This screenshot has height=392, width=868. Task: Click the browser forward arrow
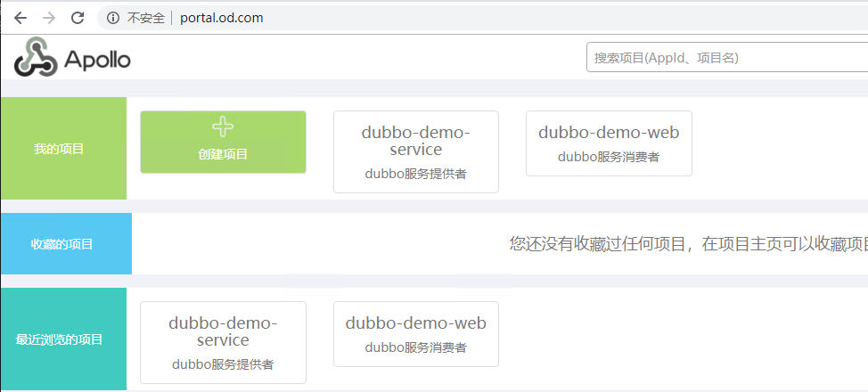(x=49, y=18)
